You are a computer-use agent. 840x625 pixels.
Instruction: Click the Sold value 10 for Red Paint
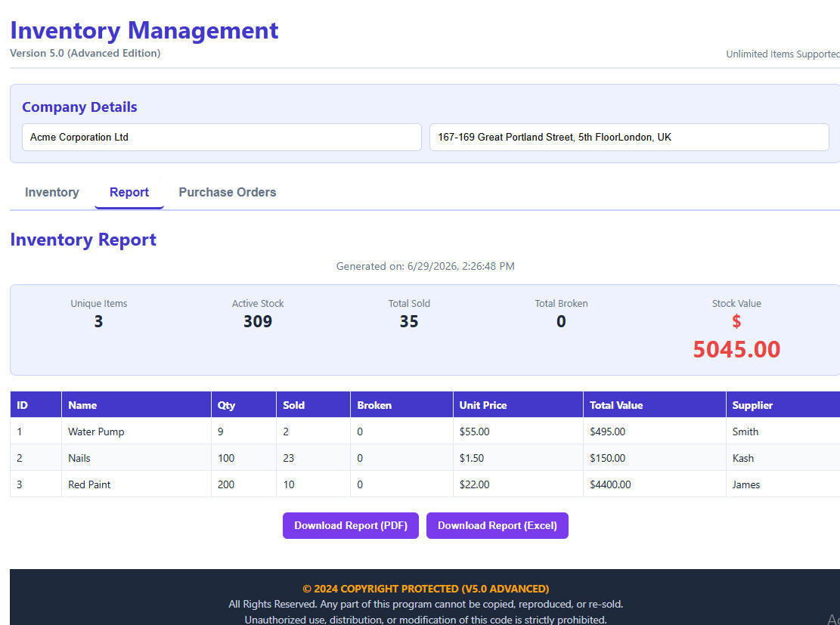(313, 484)
